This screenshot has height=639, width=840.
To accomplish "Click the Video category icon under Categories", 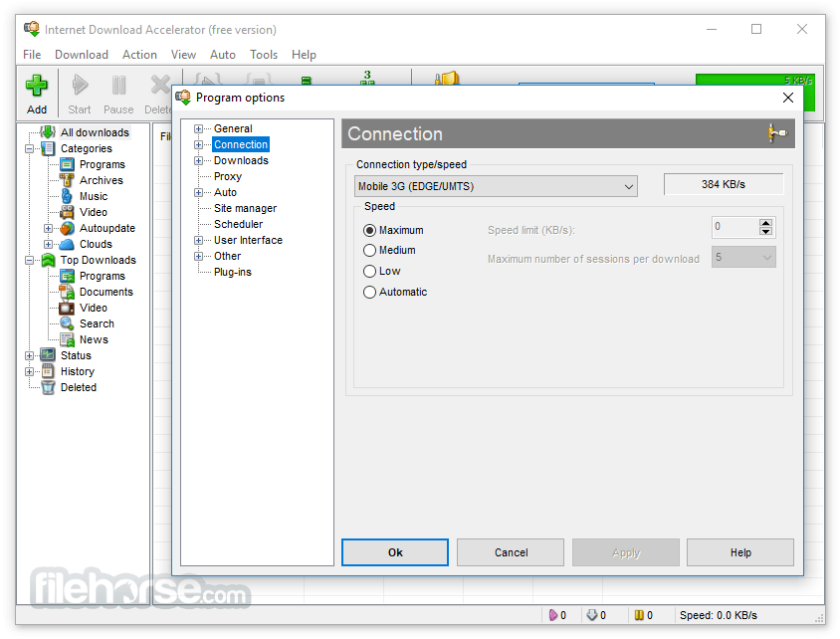I will click(x=67, y=212).
